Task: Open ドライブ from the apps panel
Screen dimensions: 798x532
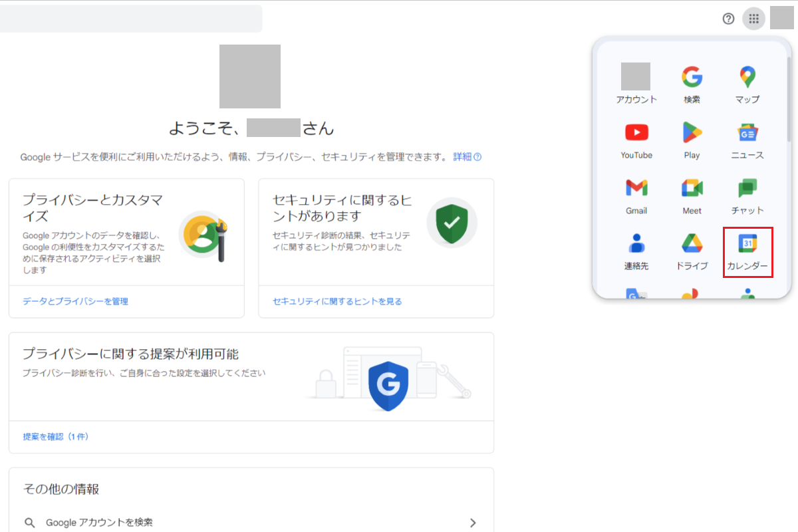Action: [x=692, y=251]
